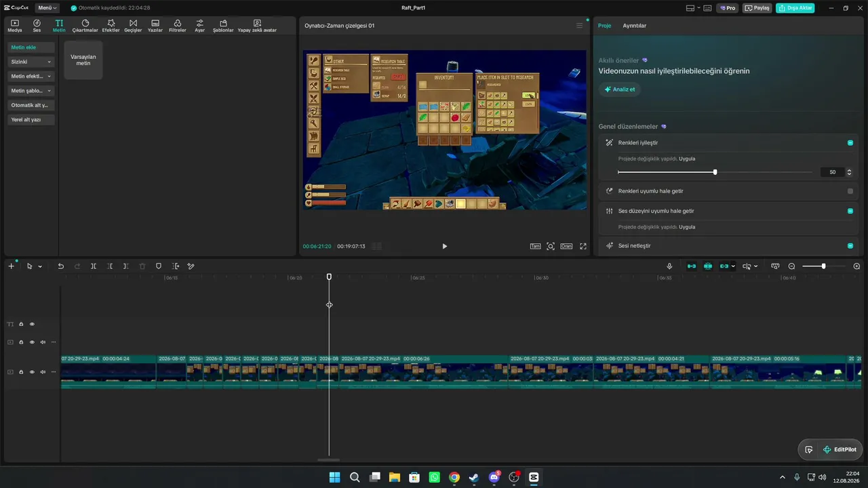868x488 pixels.
Task: Toggle auto snapping in timeline
Action: (x=708, y=266)
